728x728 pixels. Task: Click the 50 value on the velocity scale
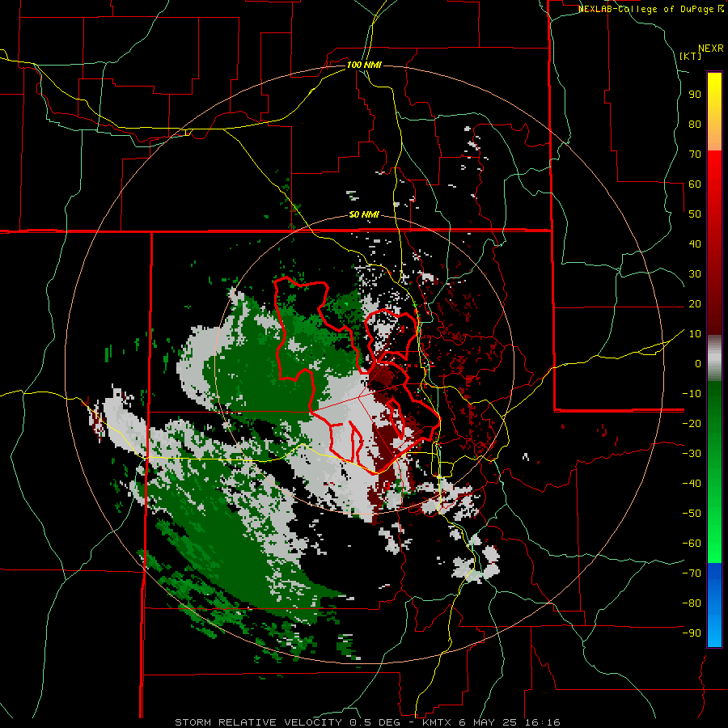695,214
